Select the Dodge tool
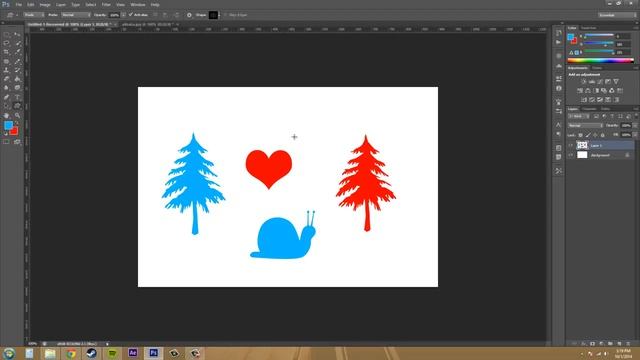Image resolution: width=640 pixels, height=360 pixels. (x=17, y=88)
